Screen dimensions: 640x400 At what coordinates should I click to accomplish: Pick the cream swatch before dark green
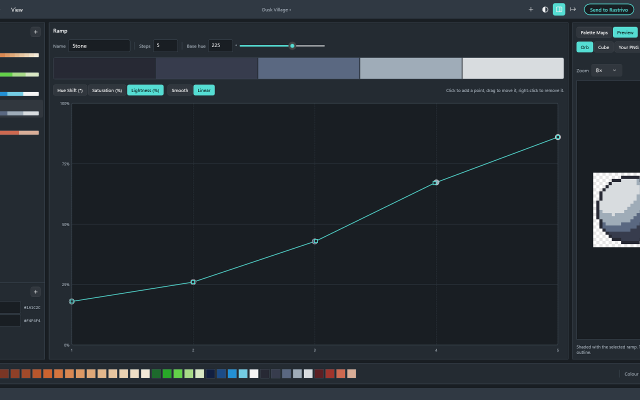click(145, 373)
